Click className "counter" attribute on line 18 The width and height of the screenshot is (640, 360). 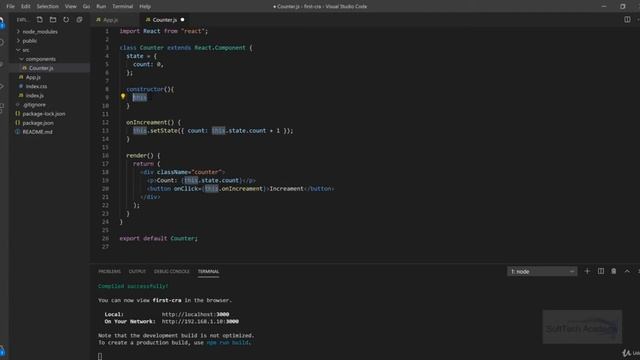pyautogui.click(x=190, y=172)
